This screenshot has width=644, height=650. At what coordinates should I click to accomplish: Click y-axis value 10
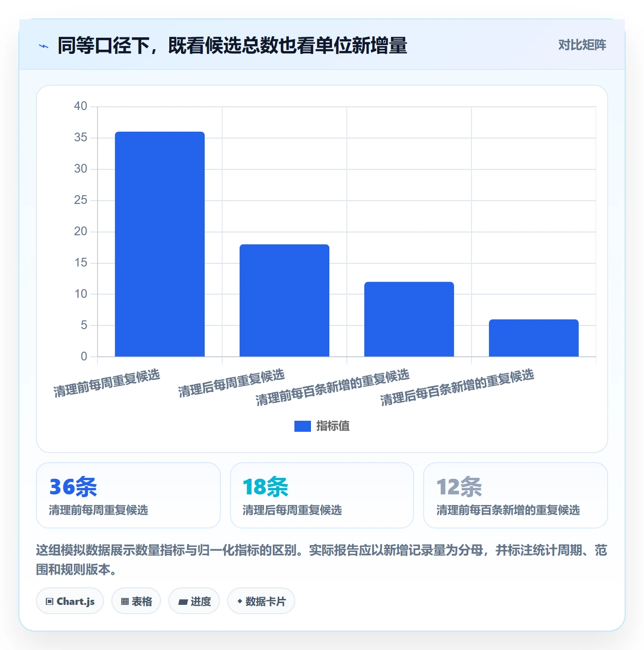pyautogui.click(x=80, y=294)
